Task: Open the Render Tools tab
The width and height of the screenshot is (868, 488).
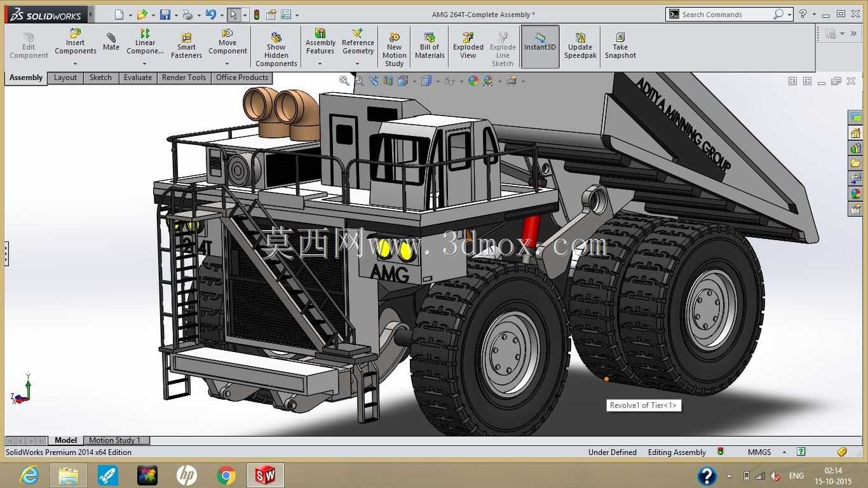Action: click(x=184, y=78)
